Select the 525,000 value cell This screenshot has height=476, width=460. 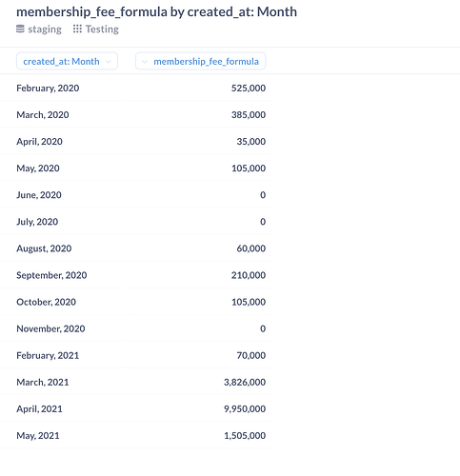pyautogui.click(x=249, y=89)
